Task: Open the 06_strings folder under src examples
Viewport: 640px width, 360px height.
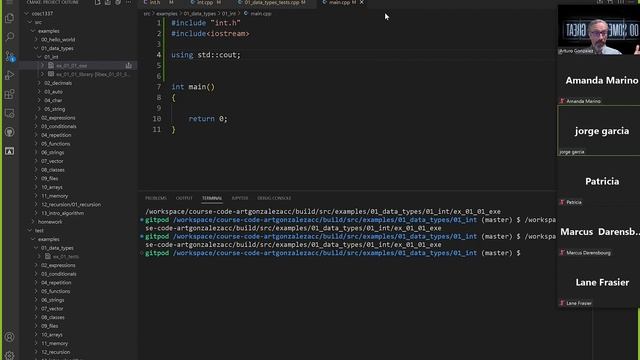Action: coord(53,152)
